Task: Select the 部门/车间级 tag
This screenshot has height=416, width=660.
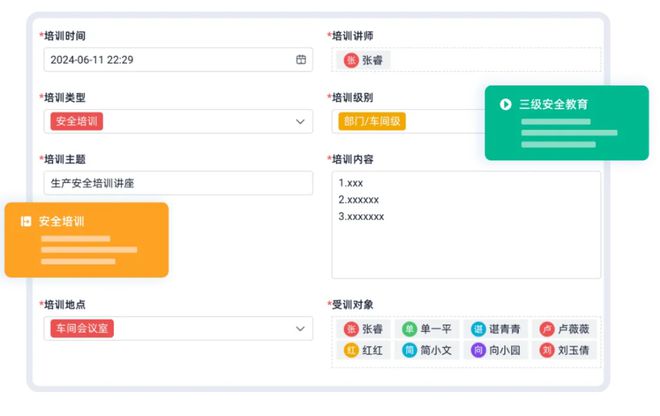Action: point(372,121)
